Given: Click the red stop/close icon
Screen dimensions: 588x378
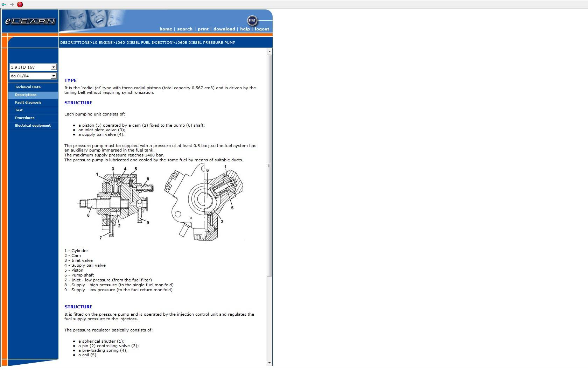Looking at the screenshot, I should point(20,5).
